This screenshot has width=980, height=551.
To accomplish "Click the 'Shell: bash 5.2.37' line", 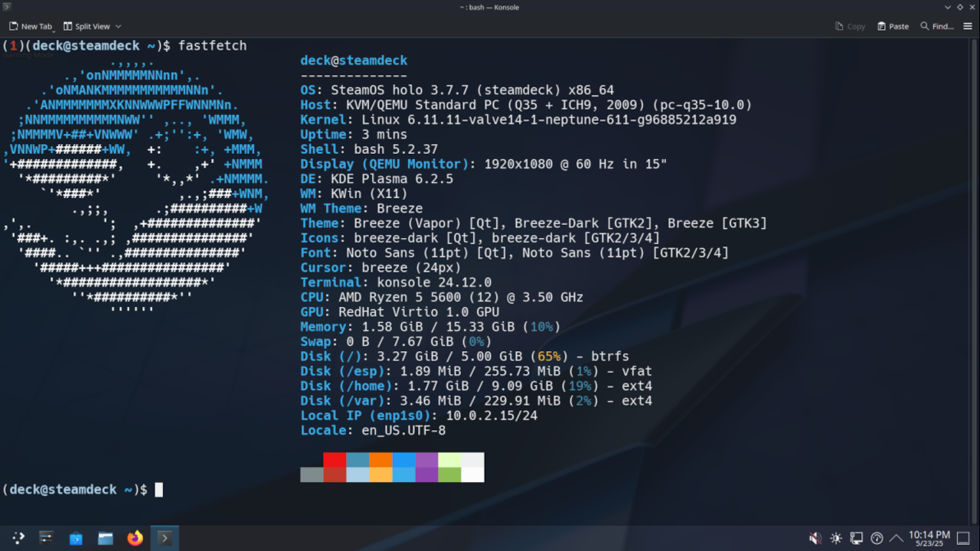I will click(x=369, y=149).
